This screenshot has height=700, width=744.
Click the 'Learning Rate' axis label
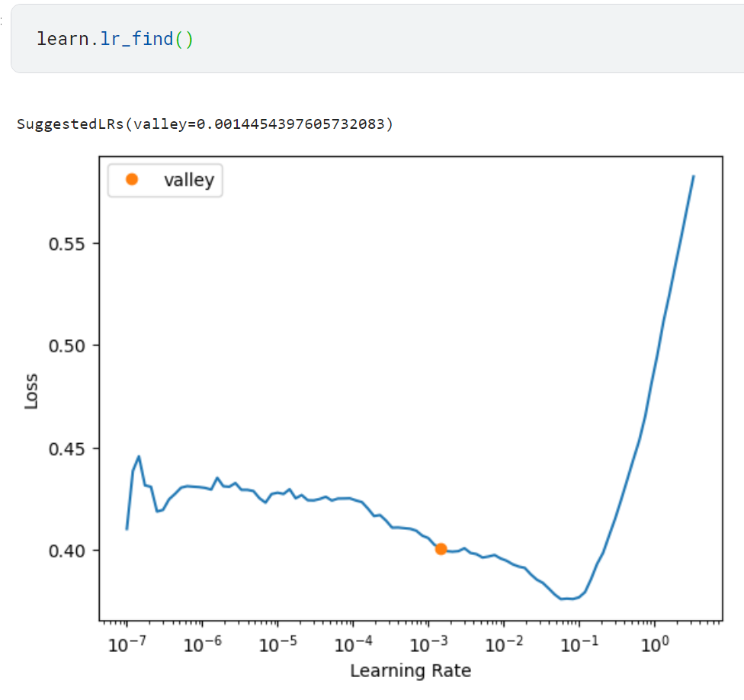click(x=411, y=670)
